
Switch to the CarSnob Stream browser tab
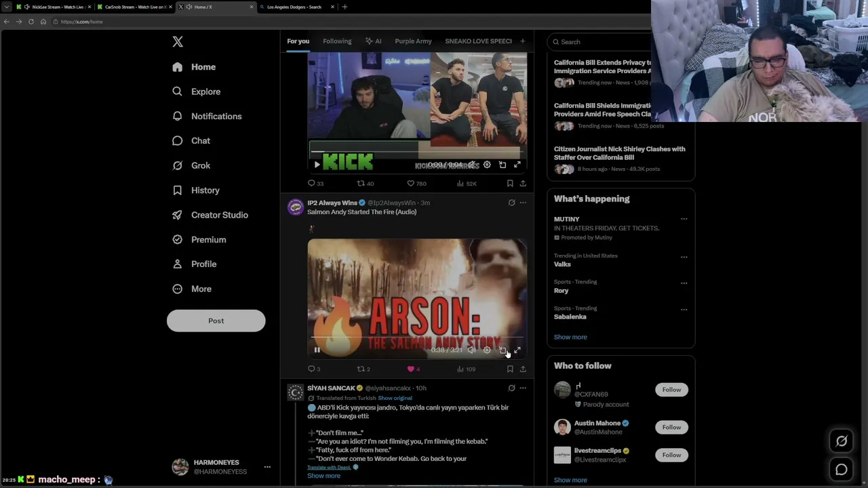click(x=135, y=7)
